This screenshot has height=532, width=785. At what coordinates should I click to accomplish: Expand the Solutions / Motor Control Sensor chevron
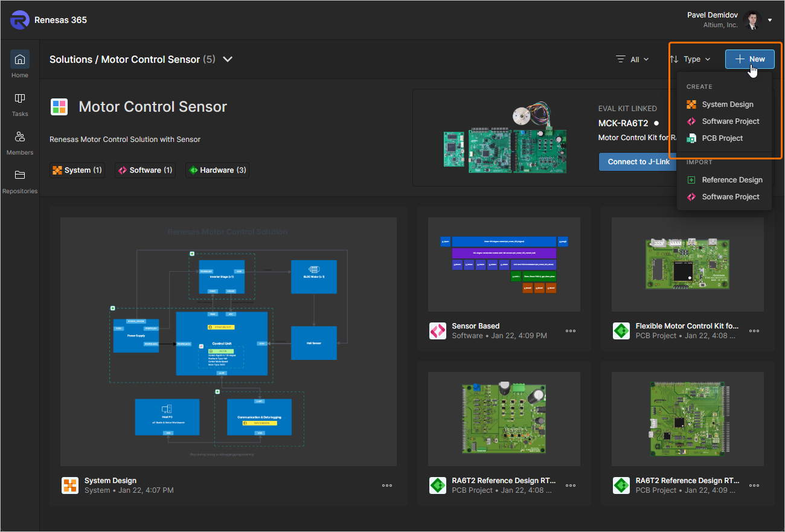coord(228,59)
